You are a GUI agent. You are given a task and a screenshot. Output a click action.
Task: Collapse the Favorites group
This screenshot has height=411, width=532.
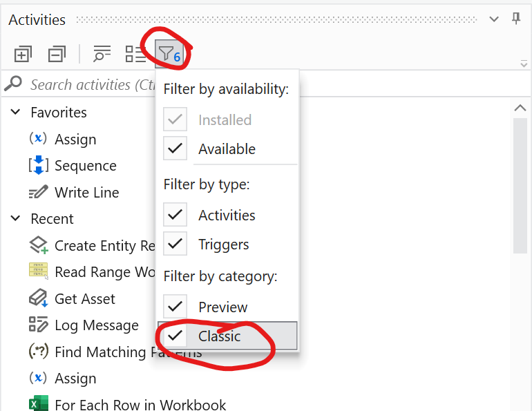point(16,112)
